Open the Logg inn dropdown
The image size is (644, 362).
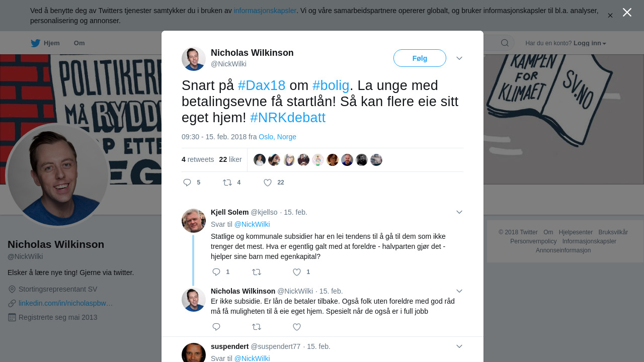coord(590,43)
